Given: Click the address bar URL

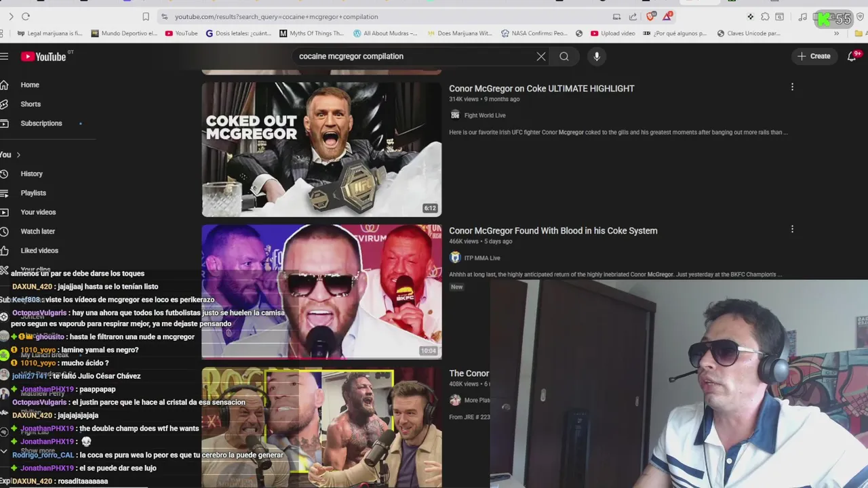Looking at the screenshot, I should point(276,16).
